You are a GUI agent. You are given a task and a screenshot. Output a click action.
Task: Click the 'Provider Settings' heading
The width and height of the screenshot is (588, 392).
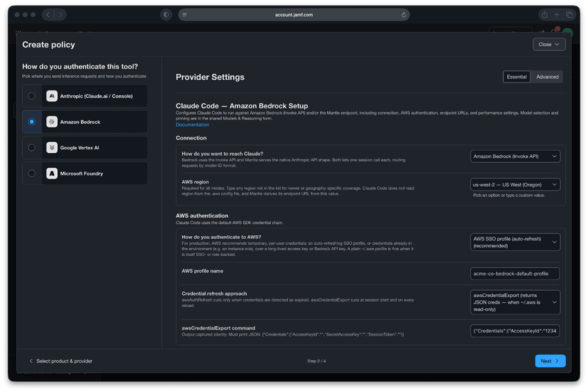tap(210, 77)
